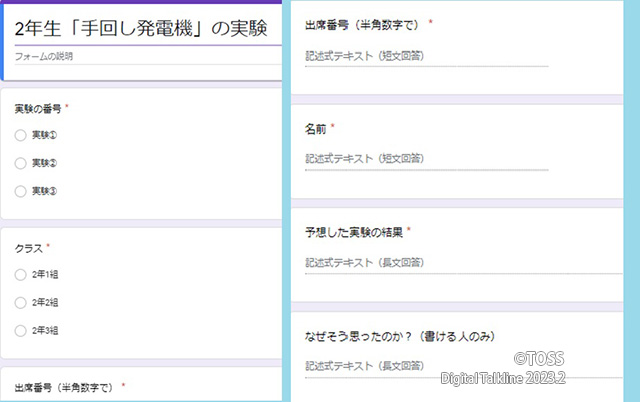Click the form title 2年生「手回し発電機」の実験
Image resolution: width=640 pixels, height=402 pixels.
[141, 28]
